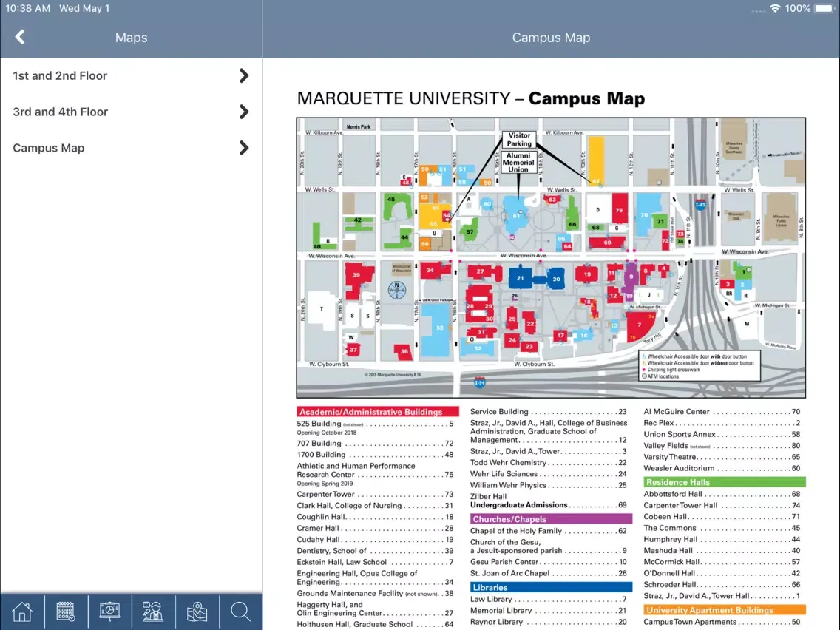Expand the 1st and 2nd Floor chevron

244,75
